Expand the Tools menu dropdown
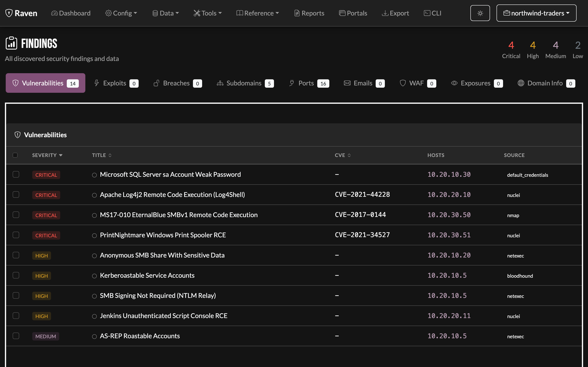The image size is (588, 367). coord(207,13)
